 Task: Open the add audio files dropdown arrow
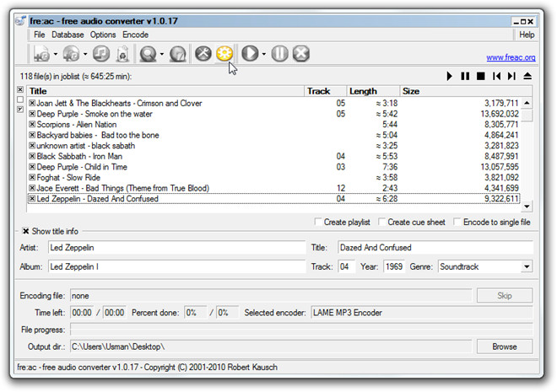click(56, 54)
